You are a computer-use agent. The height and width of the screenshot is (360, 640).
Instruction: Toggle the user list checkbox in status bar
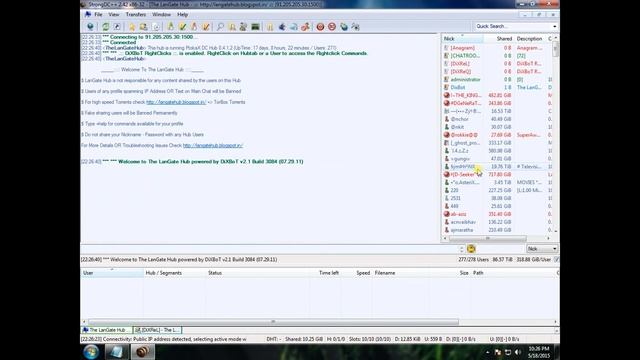pyautogui.click(x=557, y=260)
